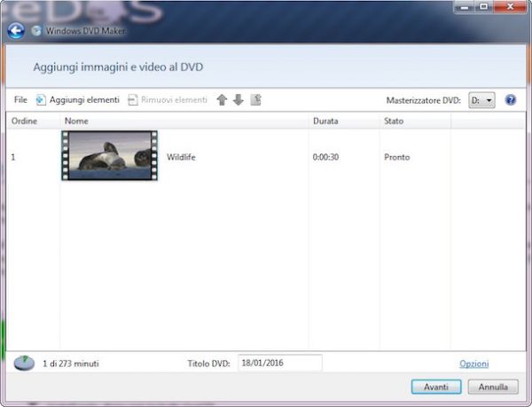532x407 pixels.
Task: Click the Windows DVD Maker title icon
Action: tap(36, 30)
